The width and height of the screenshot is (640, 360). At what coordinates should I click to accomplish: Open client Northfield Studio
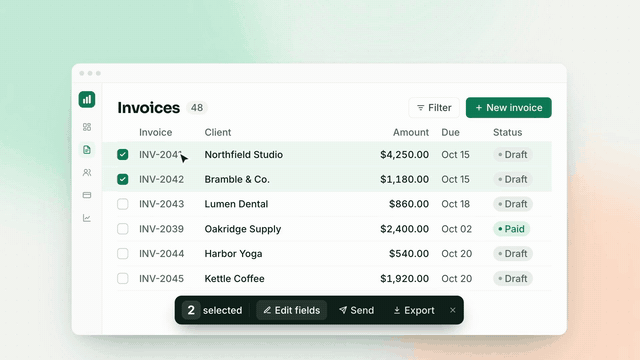coord(244,155)
